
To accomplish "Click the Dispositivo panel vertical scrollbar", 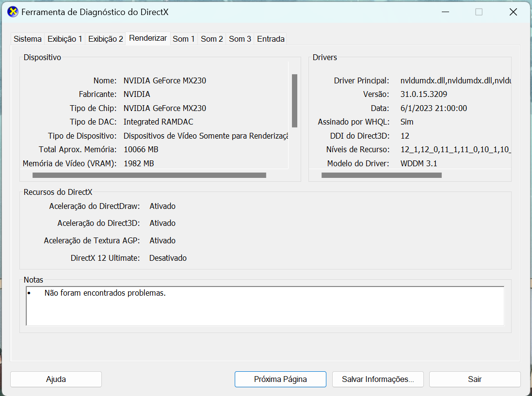I will coord(294,100).
